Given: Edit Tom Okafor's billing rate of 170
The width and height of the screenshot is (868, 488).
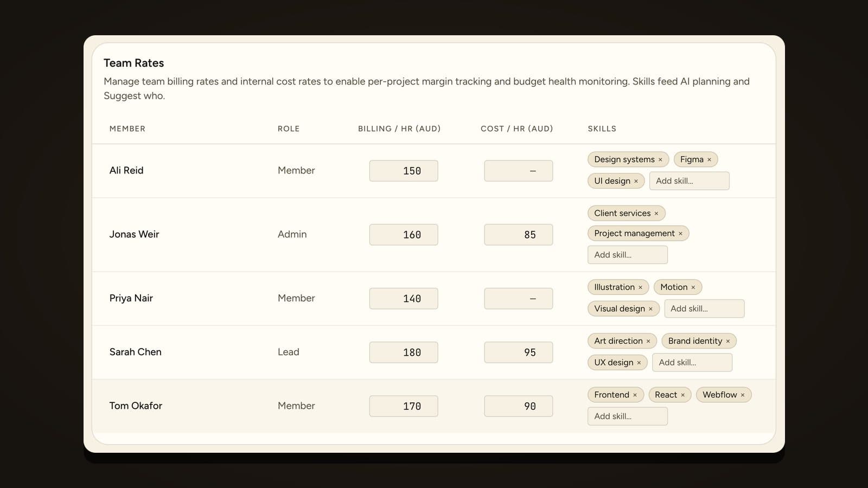Looking at the screenshot, I should [x=404, y=406].
